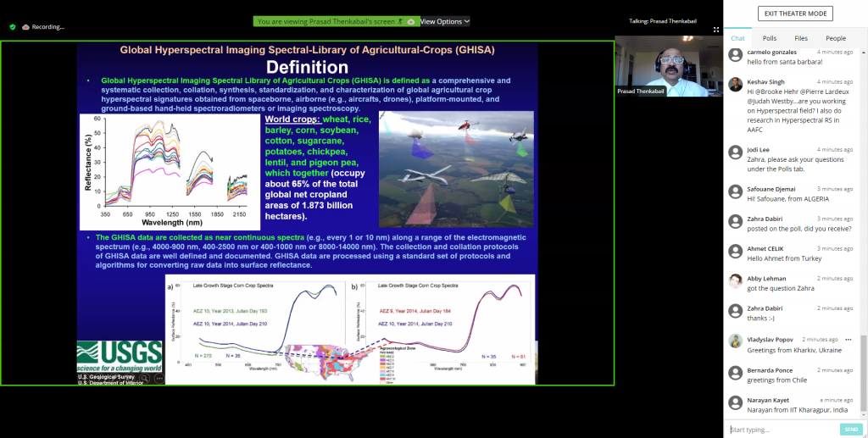The height and width of the screenshot is (438, 868).
Task: Click the fullscreen icon above speaker video
Action: (x=715, y=28)
